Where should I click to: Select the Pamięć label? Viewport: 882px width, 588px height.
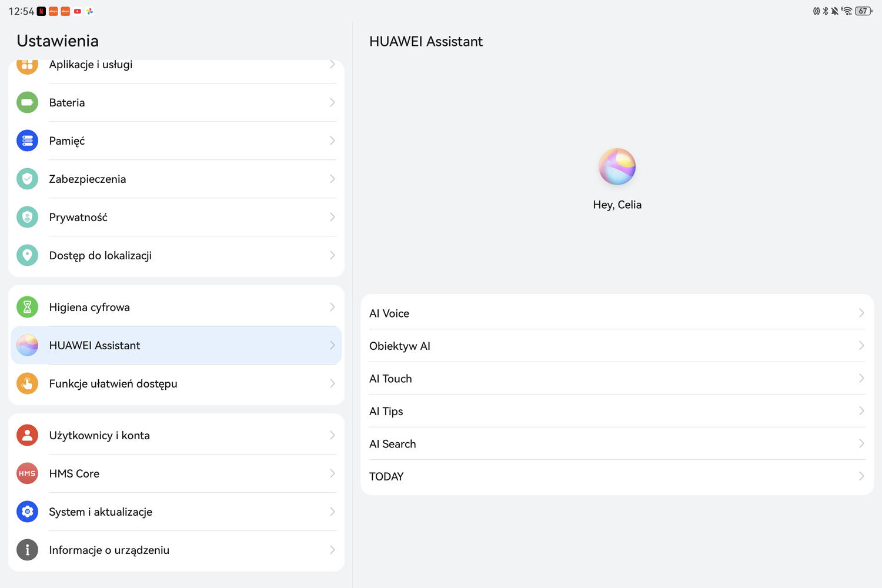pos(67,141)
